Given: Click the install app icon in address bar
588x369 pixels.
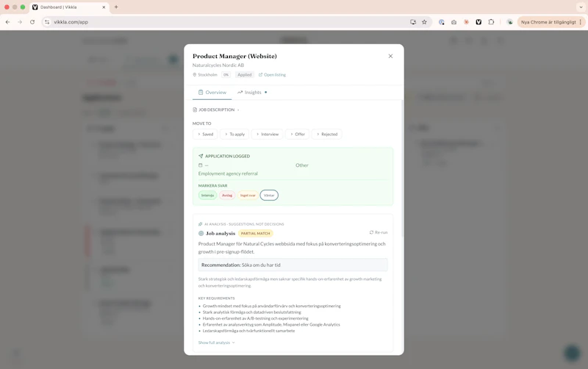Looking at the screenshot, I should pos(413,22).
